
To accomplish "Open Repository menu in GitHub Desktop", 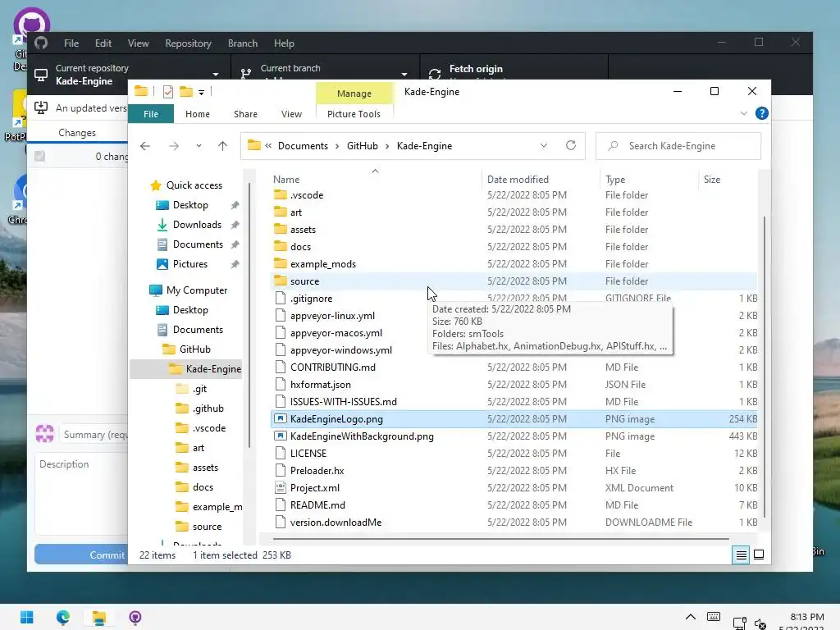I will 188,43.
